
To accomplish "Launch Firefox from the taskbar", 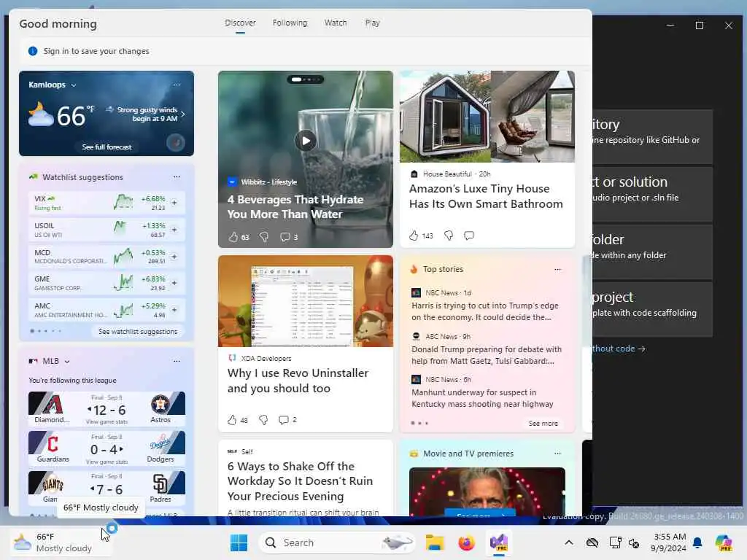I will (466, 542).
